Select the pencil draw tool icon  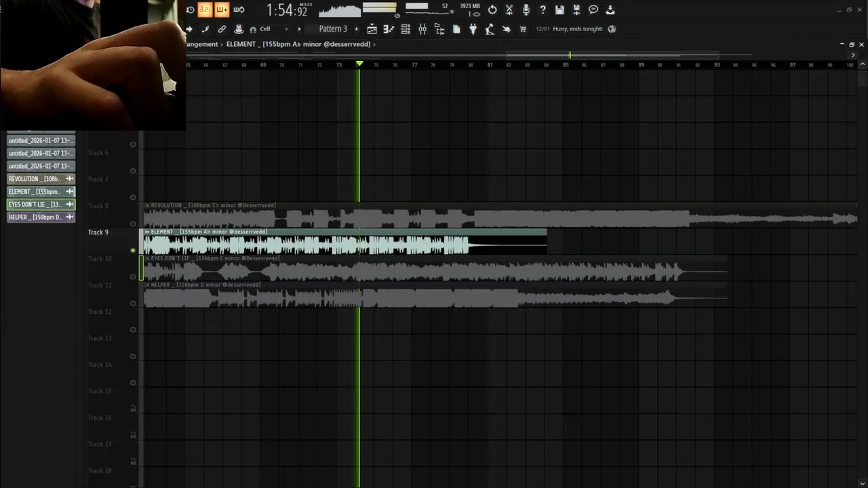pos(205,29)
